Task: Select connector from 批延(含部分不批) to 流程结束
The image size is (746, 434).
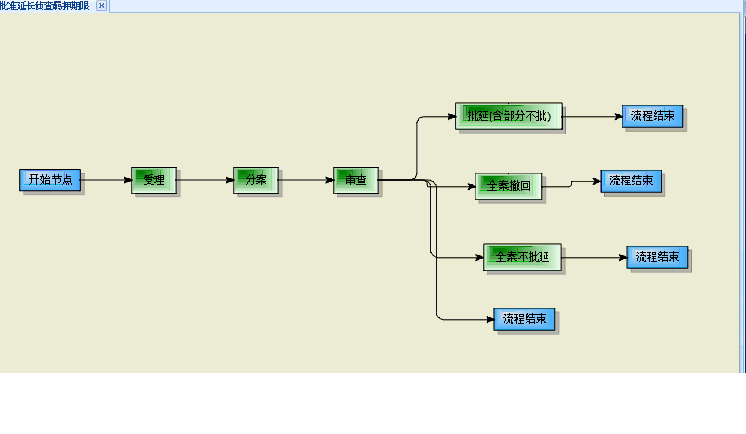Action: [592, 116]
